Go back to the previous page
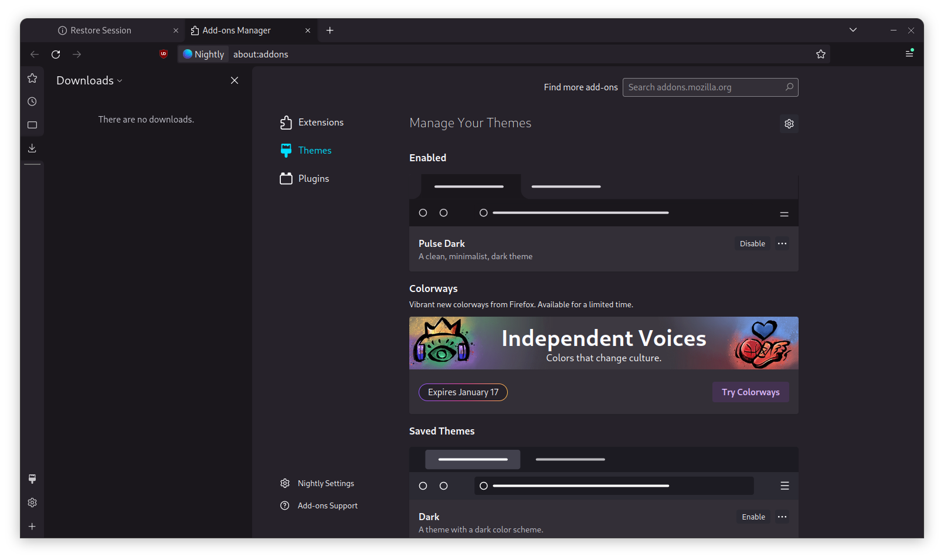Viewport: 944px width, 560px height. pyautogui.click(x=35, y=55)
